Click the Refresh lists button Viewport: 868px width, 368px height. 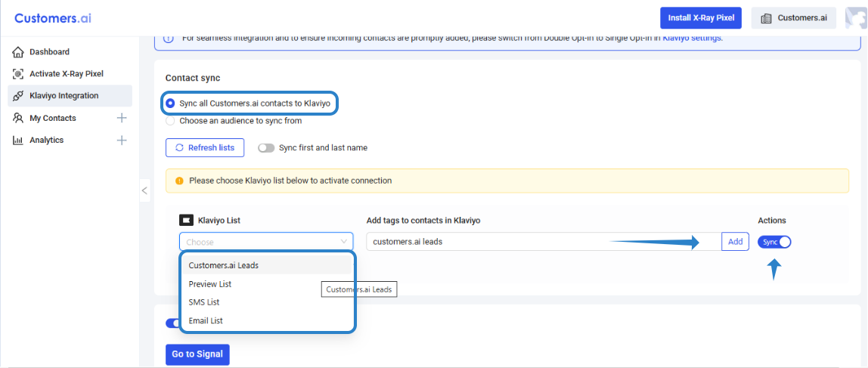pos(205,148)
